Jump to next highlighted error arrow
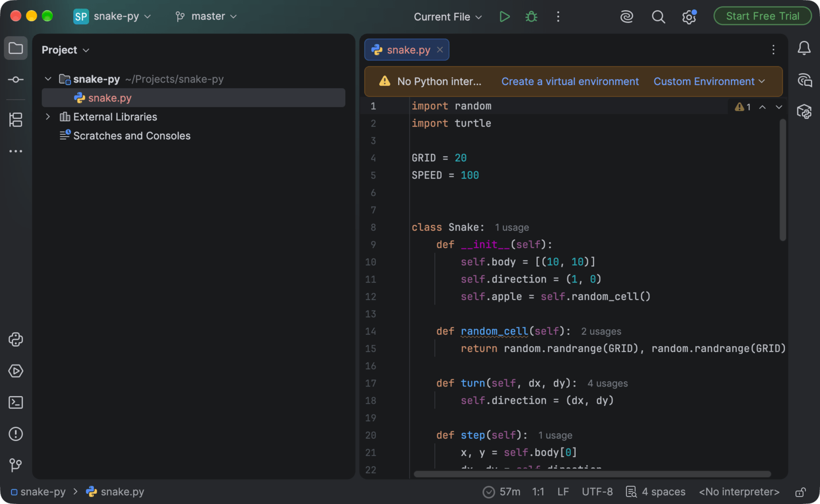 778,107
